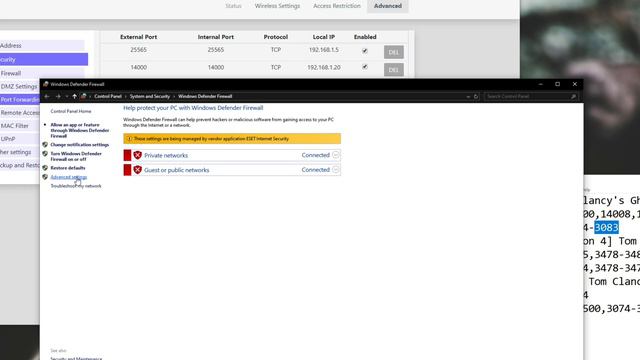The width and height of the screenshot is (640, 360).
Task: Delete the 14000 port forwarding rule
Action: pos(394,69)
